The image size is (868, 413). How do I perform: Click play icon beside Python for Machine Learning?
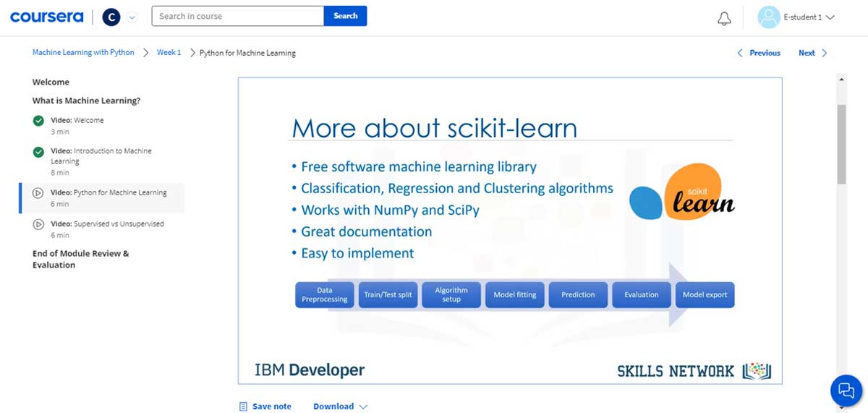[38, 193]
